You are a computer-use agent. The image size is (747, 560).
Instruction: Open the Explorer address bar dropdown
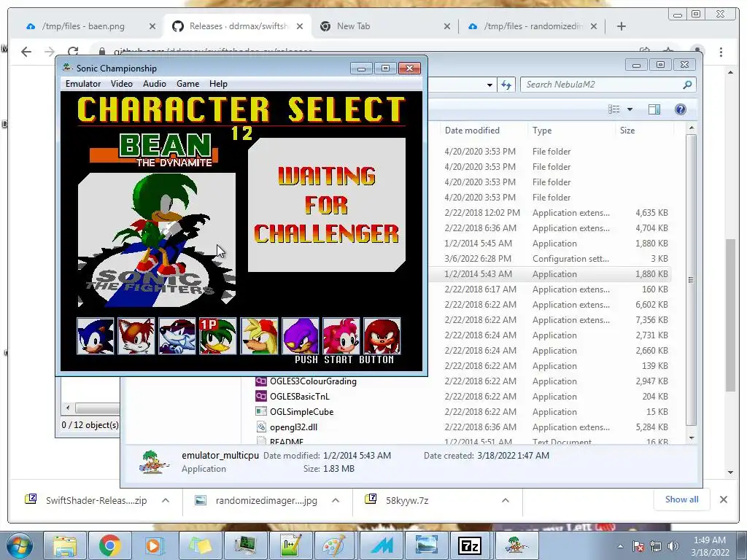click(489, 85)
